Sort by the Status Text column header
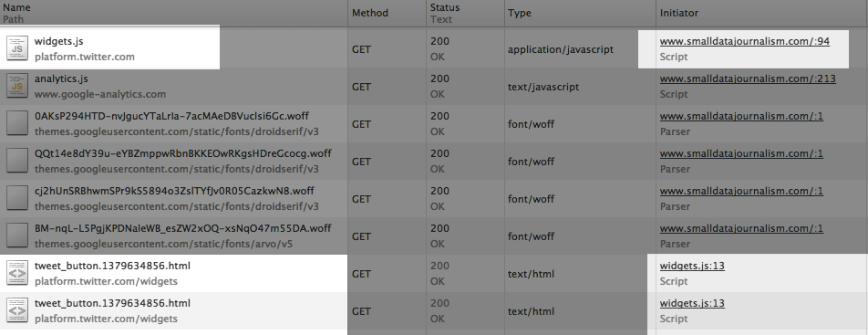 coord(465,13)
